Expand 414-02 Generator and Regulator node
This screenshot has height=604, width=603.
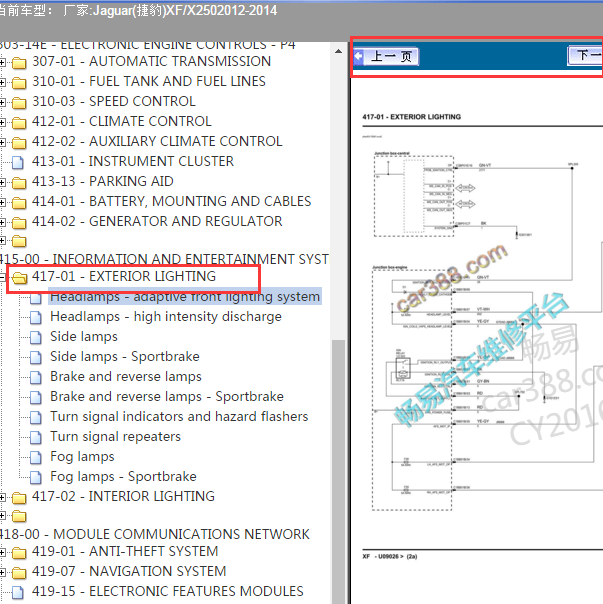(x=2, y=222)
